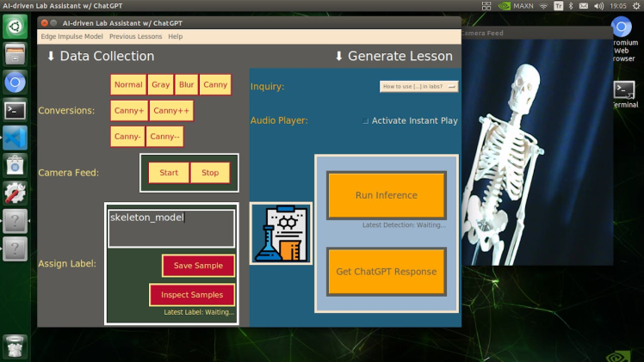The image size is (644, 362).
Task: Open the Terminal desktop shortcut
Action: (x=624, y=95)
